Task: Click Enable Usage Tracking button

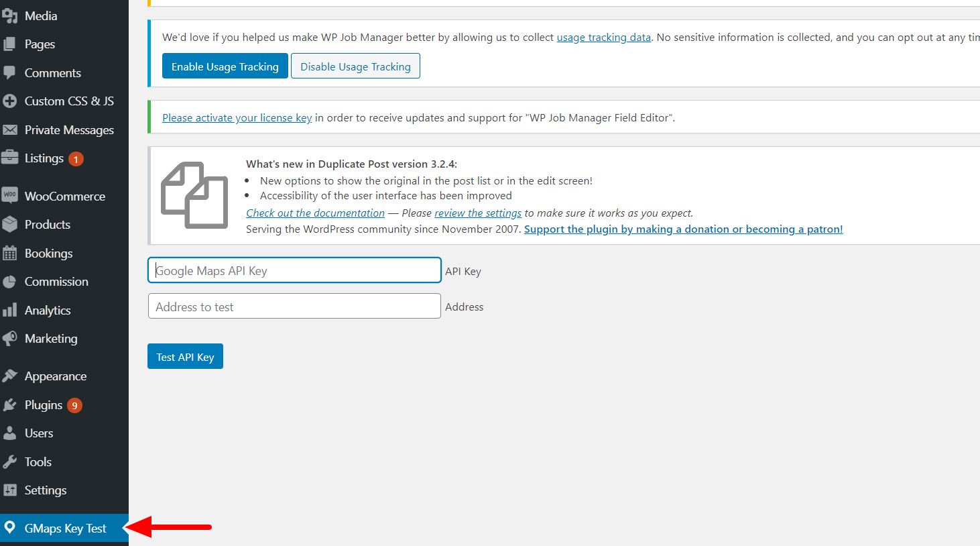Action: click(x=225, y=66)
